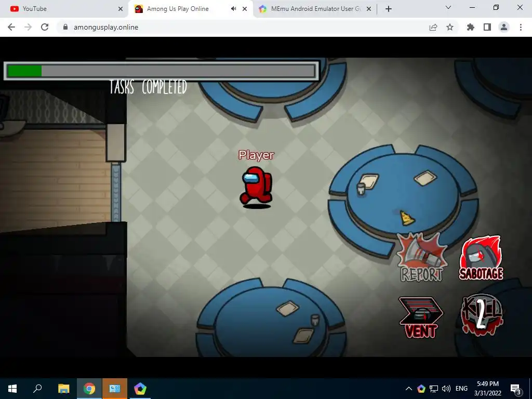Toggle the browser side panel
Screen dimensions: 532x399
487,27
